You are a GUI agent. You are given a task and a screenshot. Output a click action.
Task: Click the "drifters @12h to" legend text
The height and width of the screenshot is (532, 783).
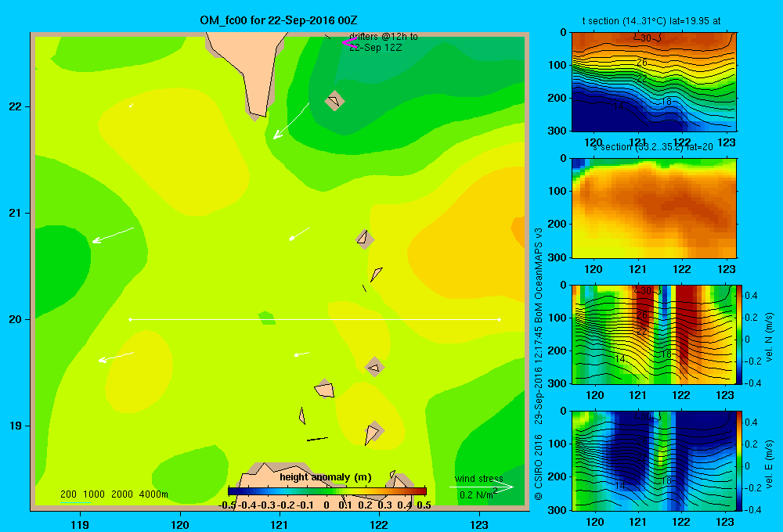[384, 37]
